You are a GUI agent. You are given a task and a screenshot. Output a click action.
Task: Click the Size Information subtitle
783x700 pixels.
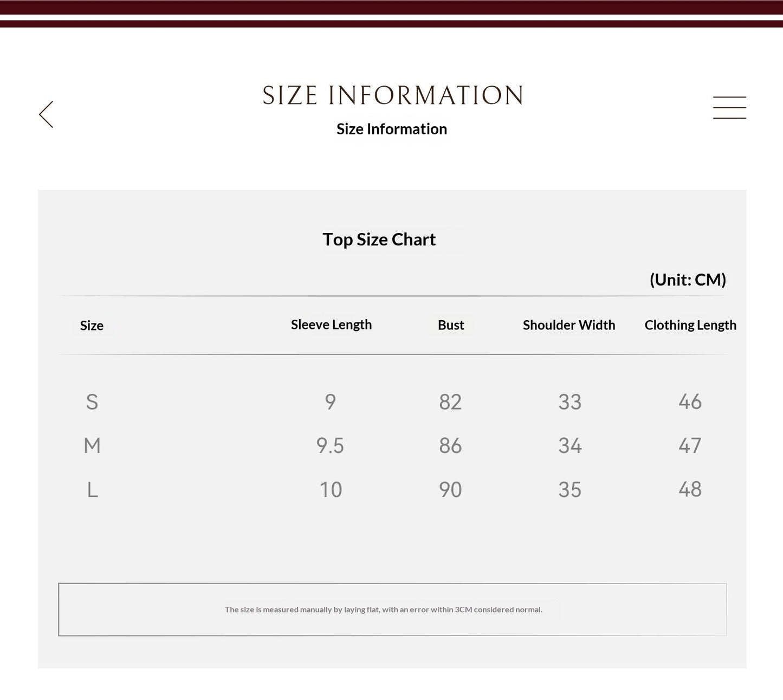pos(392,129)
